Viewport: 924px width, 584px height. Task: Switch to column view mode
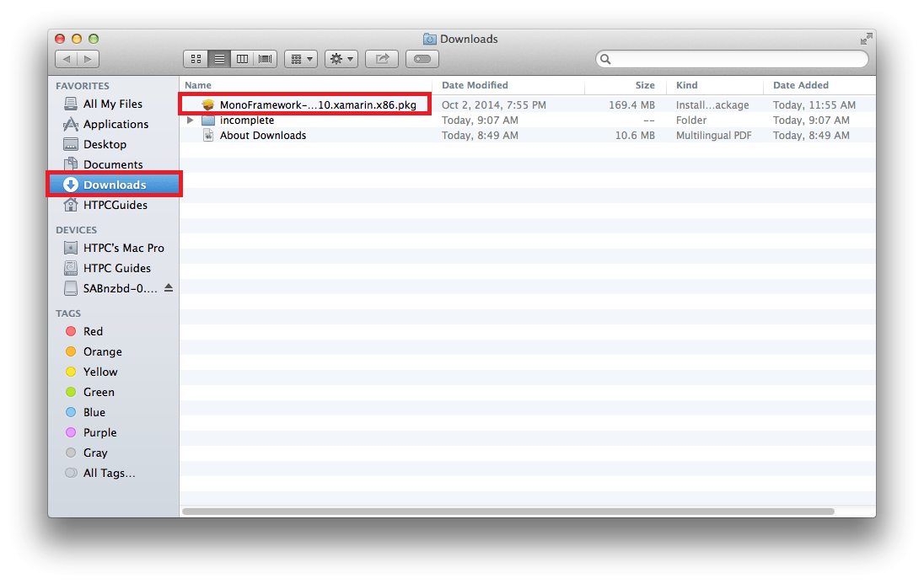(243, 59)
